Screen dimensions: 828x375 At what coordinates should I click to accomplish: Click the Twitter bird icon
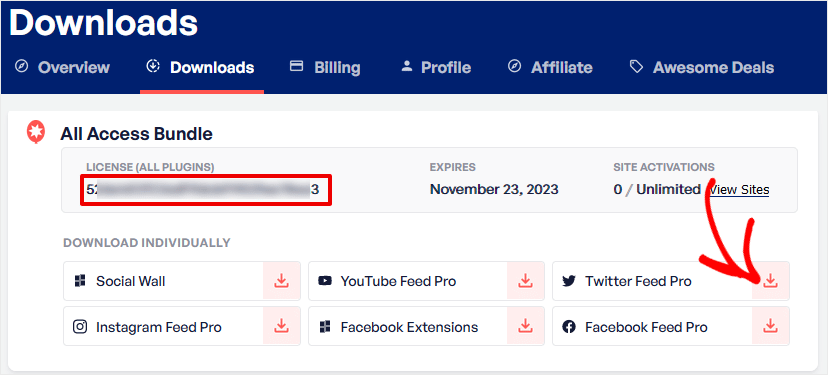coord(568,282)
